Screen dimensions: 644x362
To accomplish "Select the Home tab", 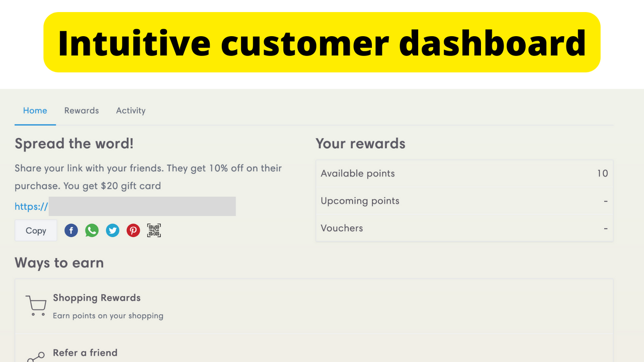I will [35, 111].
